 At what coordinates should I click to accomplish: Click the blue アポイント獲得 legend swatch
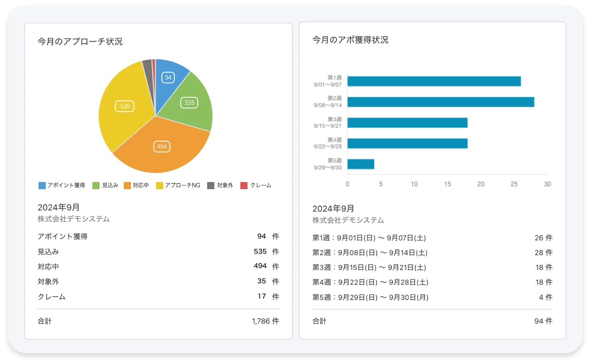click(x=42, y=186)
